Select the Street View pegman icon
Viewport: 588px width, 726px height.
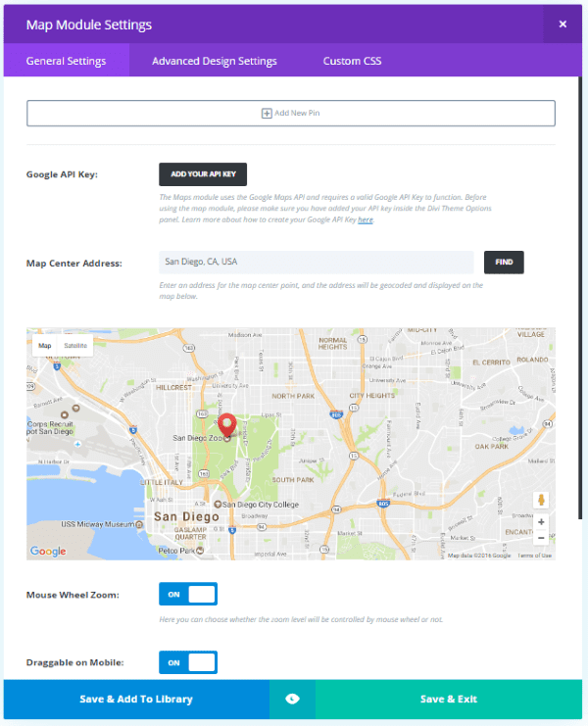pos(541,500)
